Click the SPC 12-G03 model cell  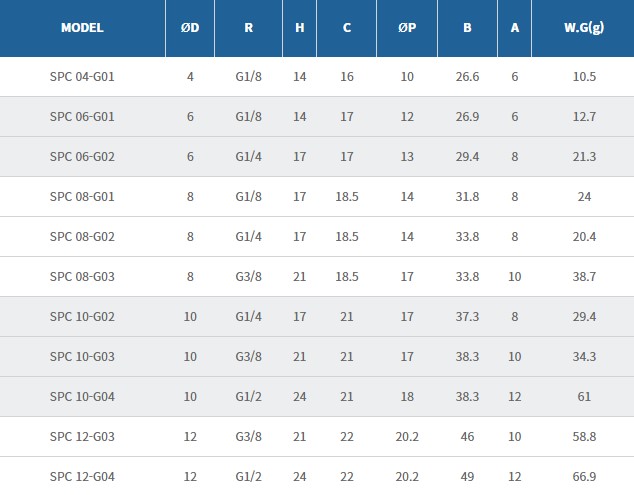coord(82,436)
